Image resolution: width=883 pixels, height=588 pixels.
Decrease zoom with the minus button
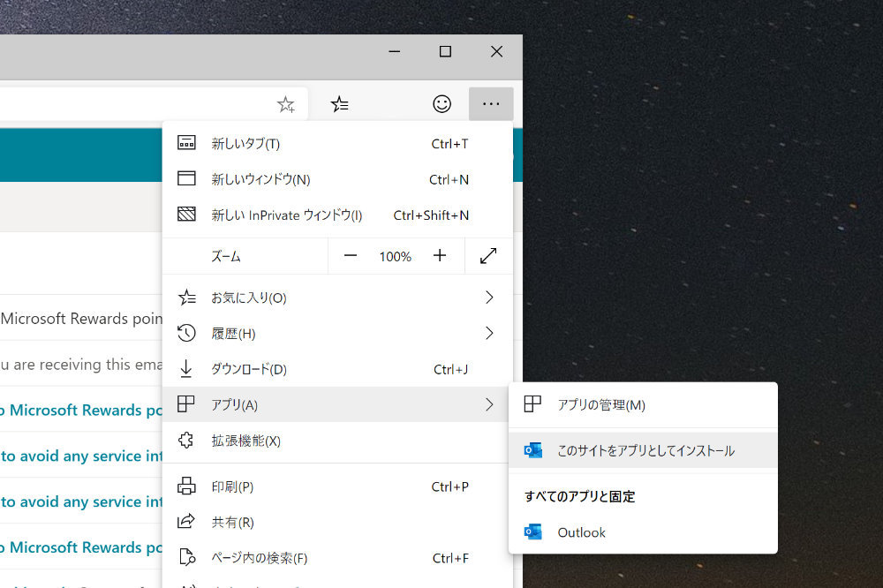click(x=351, y=256)
